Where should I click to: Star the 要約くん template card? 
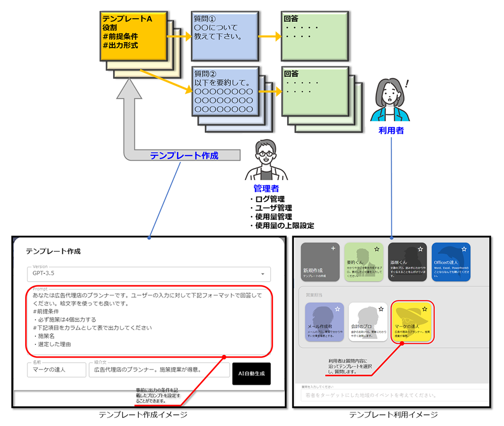tap(377, 249)
